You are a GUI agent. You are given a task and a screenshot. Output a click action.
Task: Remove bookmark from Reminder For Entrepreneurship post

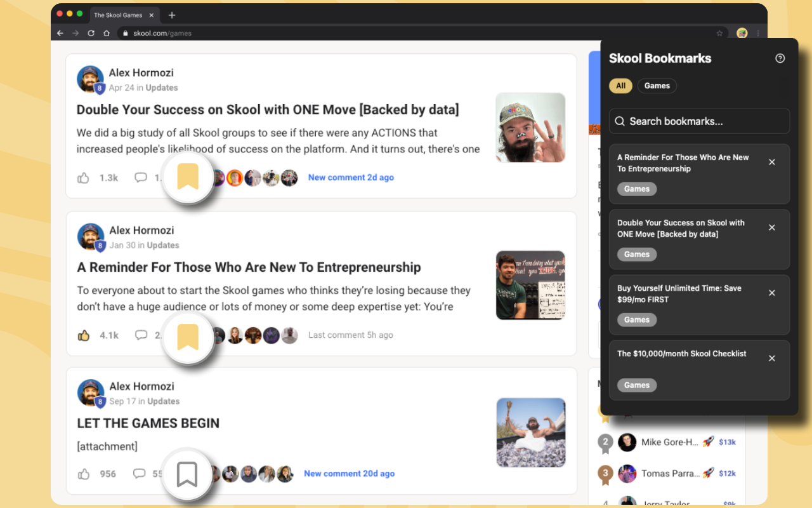(187, 338)
